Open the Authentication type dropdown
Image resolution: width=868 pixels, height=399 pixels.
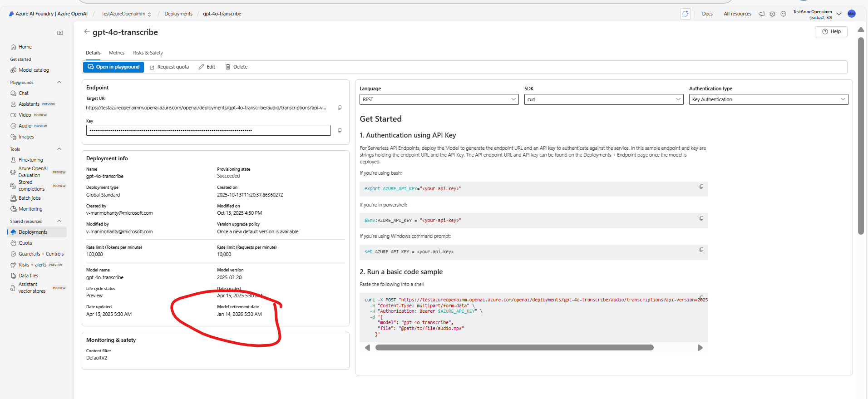[769, 99]
